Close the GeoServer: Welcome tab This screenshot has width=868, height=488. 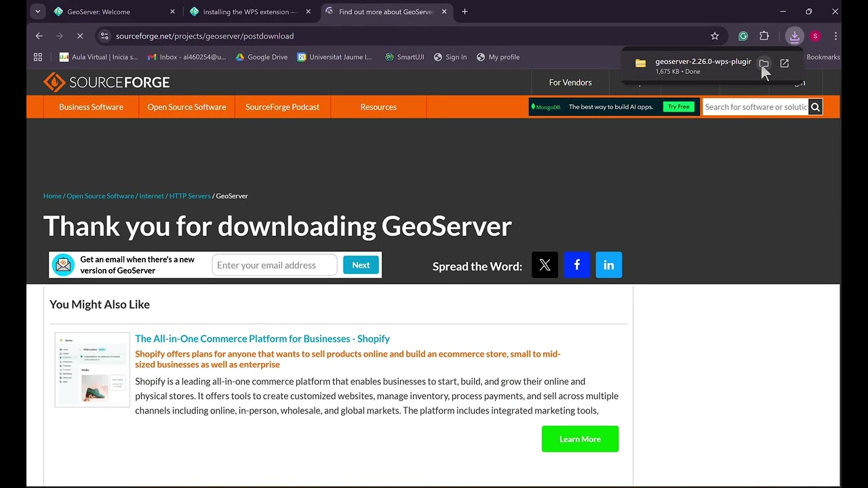(x=172, y=12)
